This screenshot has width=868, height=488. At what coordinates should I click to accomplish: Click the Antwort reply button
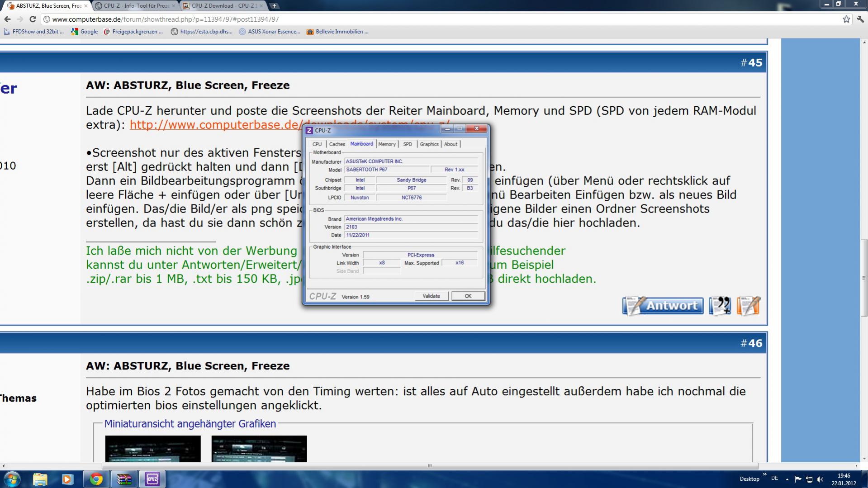663,306
